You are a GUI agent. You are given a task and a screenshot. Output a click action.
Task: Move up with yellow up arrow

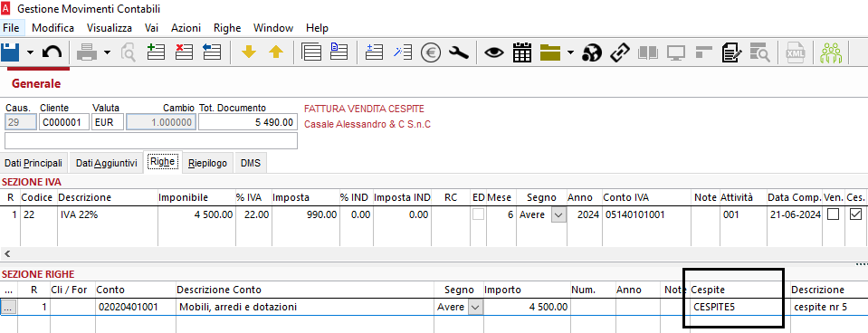pos(276,52)
